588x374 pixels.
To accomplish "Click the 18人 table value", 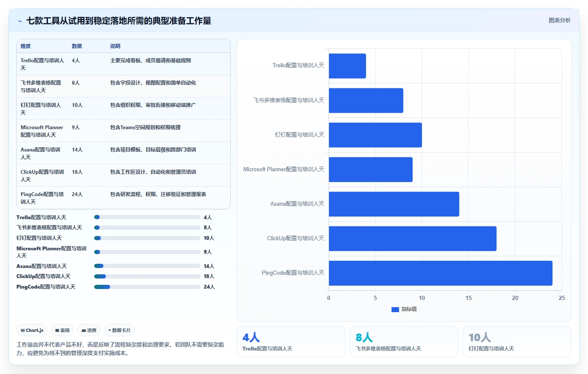I will pos(77,172).
